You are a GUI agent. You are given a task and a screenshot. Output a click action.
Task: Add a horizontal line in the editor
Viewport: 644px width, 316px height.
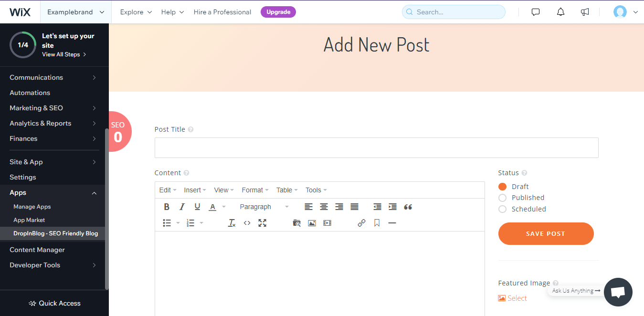pos(392,222)
